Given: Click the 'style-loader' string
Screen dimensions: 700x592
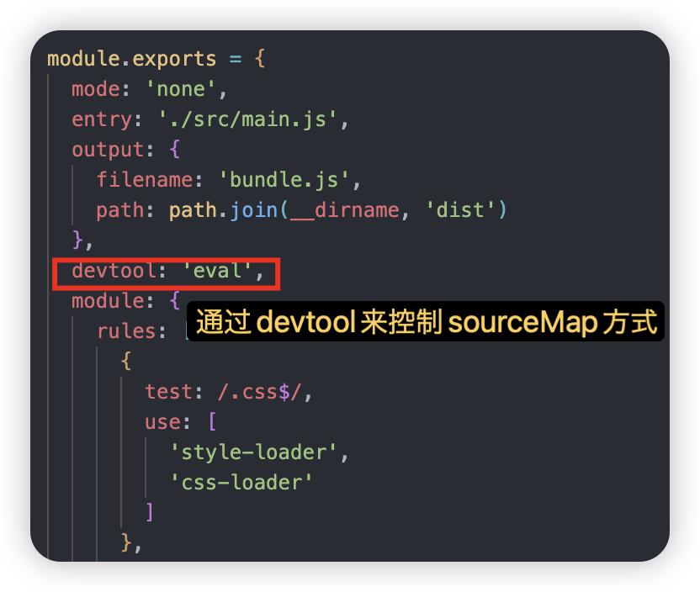Looking at the screenshot, I should pos(253,452).
